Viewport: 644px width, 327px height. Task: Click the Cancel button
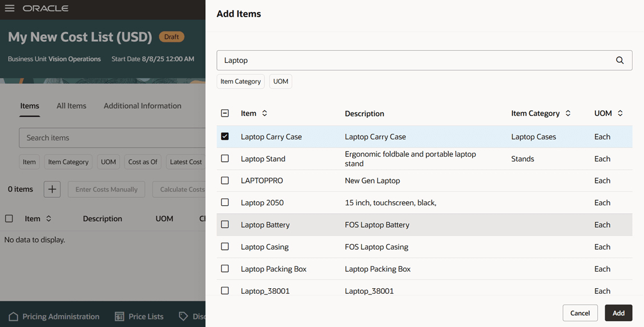click(x=580, y=313)
